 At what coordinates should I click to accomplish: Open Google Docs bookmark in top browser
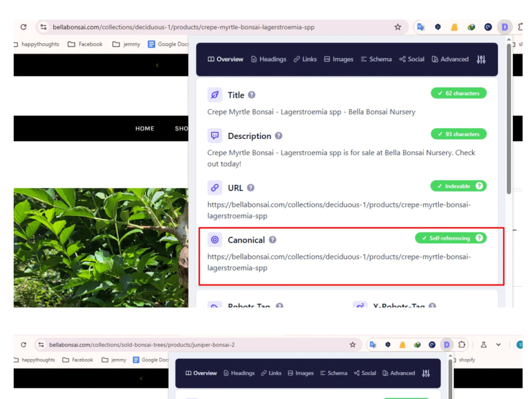pyautogui.click(x=168, y=44)
